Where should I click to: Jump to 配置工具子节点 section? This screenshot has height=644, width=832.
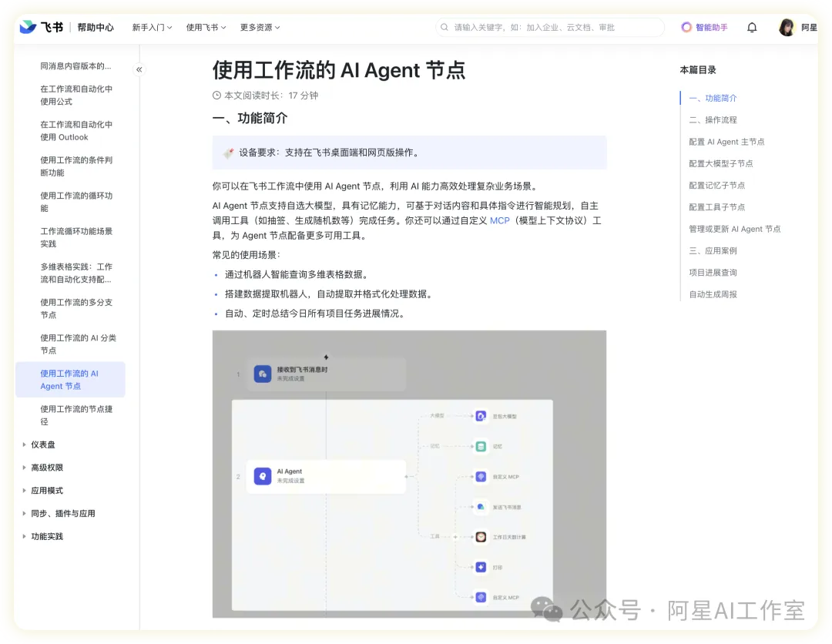[x=717, y=207]
